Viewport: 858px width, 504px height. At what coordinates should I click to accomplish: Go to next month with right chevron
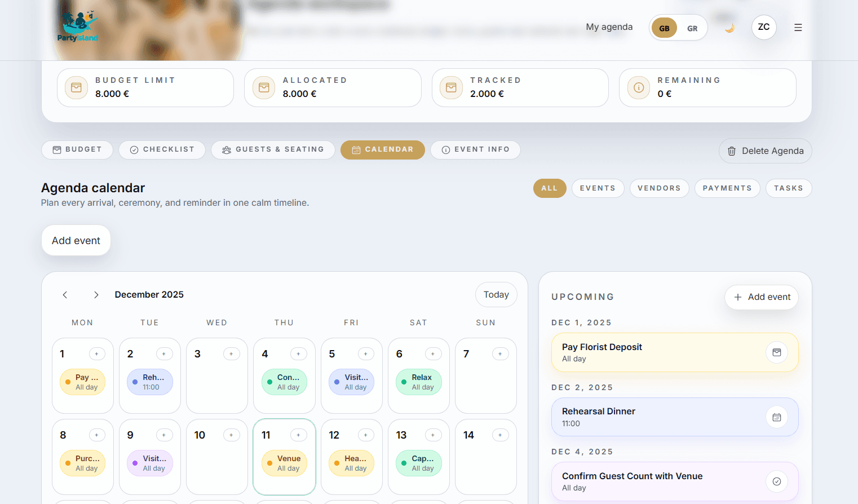click(96, 294)
